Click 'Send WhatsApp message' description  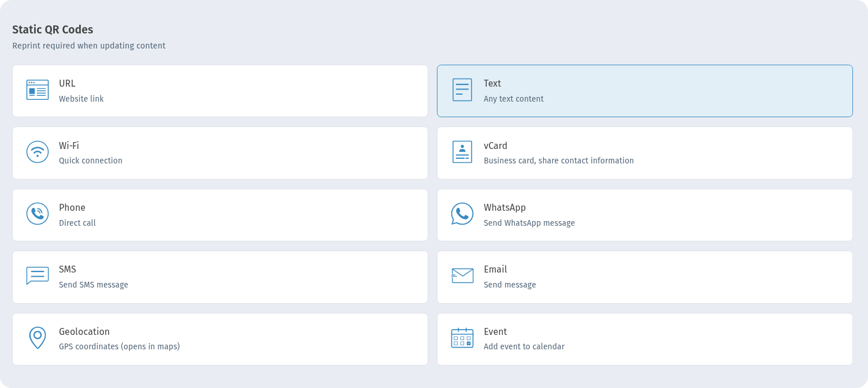(529, 223)
